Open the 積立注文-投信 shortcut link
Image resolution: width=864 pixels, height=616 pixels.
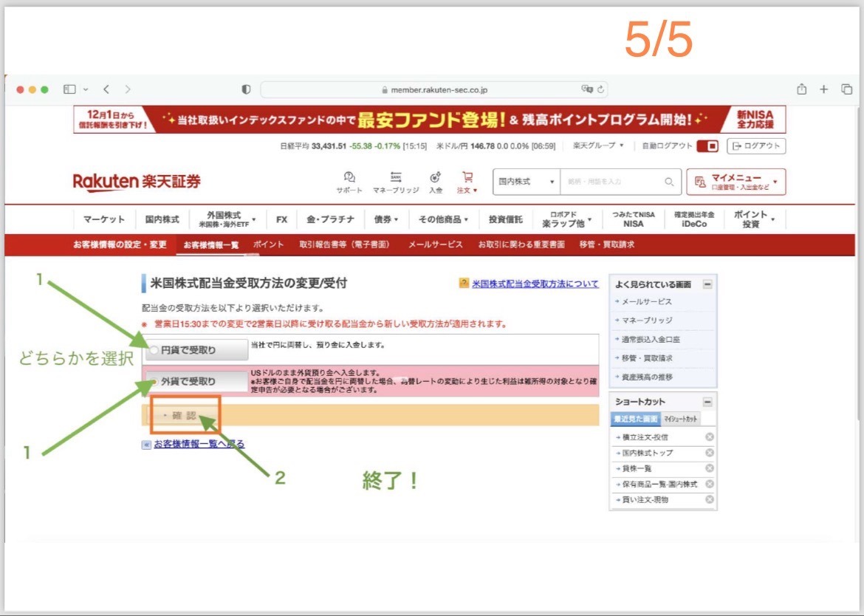(x=645, y=437)
